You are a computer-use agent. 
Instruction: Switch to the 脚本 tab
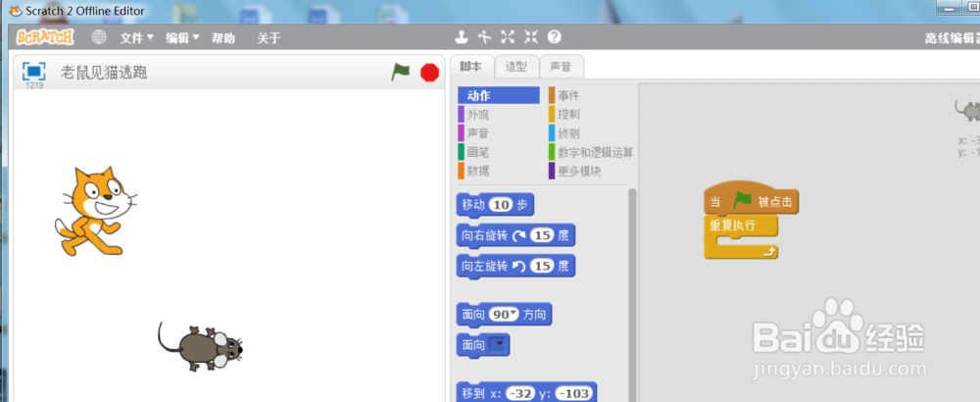pos(471,67)
